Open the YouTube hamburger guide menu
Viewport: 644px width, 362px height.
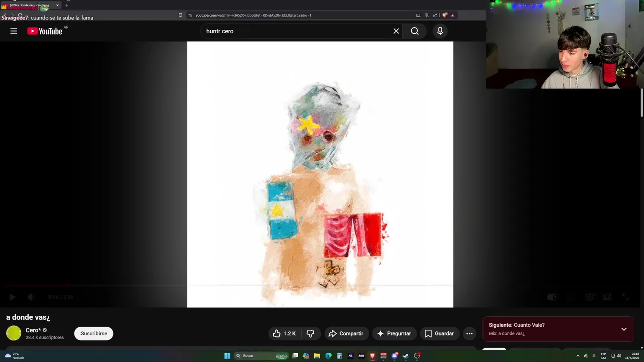pos(14,31)
